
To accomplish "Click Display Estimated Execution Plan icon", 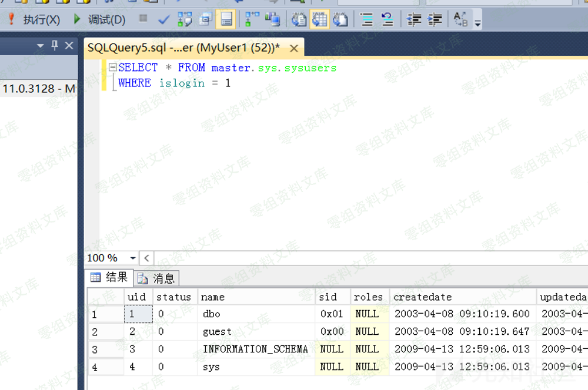I will point(185,20).
